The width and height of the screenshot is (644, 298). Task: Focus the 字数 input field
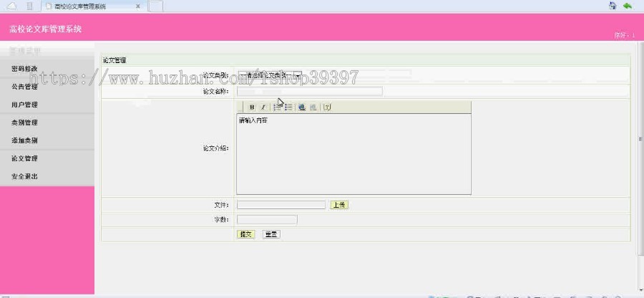[x=267, y=219]
